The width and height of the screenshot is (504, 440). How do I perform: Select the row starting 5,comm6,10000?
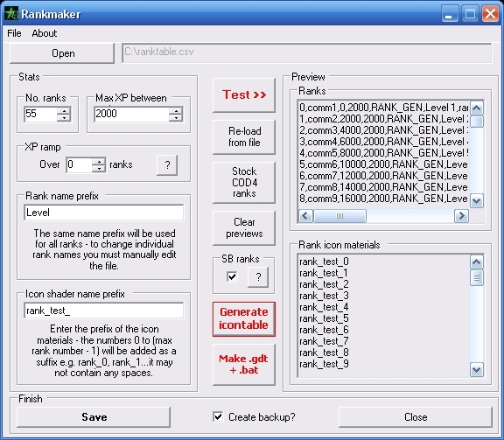click(383, 164)
